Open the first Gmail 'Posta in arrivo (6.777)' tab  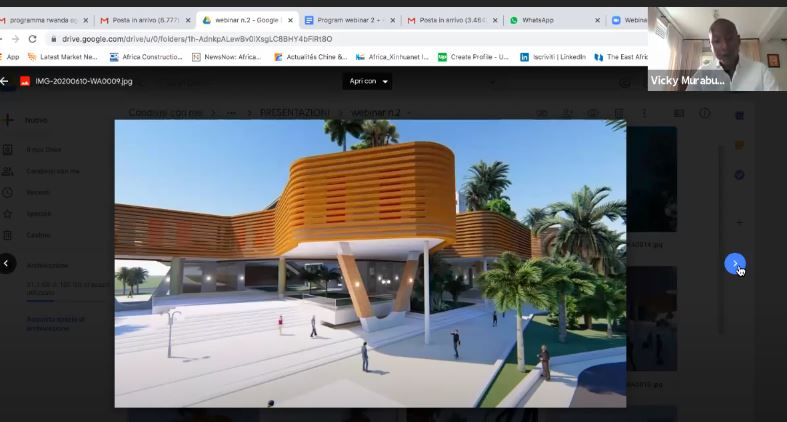(x=145, y=21)
